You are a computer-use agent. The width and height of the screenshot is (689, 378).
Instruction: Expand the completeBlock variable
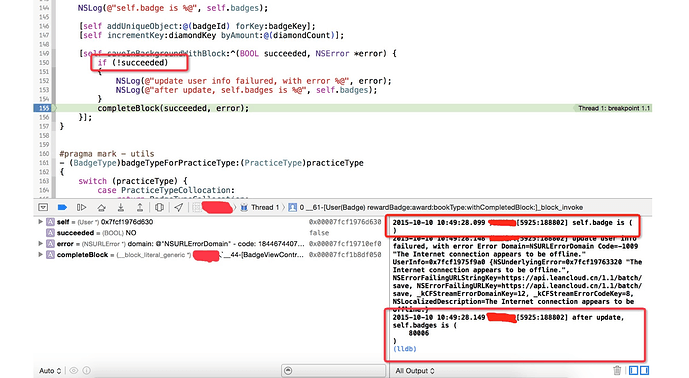click(40, 254)
